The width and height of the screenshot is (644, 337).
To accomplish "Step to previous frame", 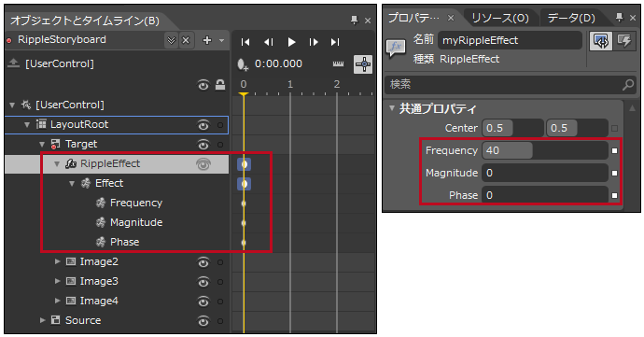I will tap(268, 42).
